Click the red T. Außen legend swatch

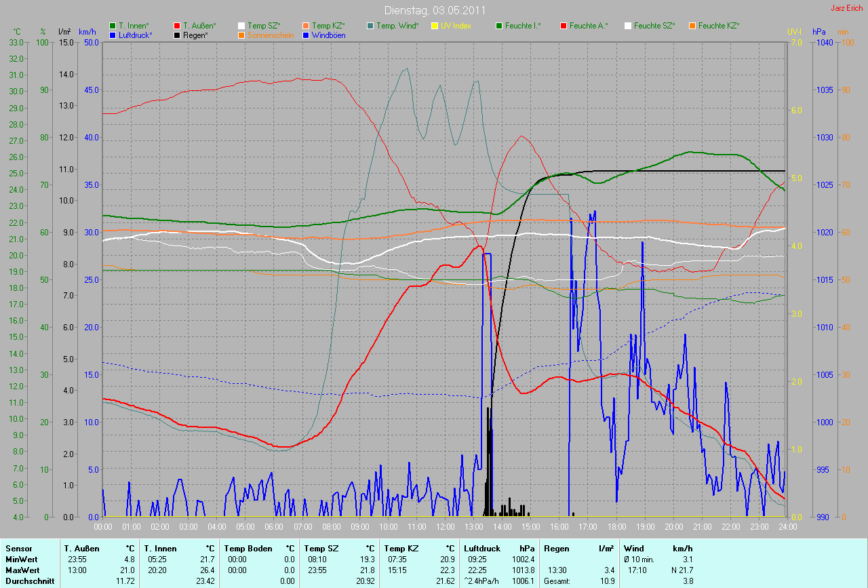(x=178, y=26)
